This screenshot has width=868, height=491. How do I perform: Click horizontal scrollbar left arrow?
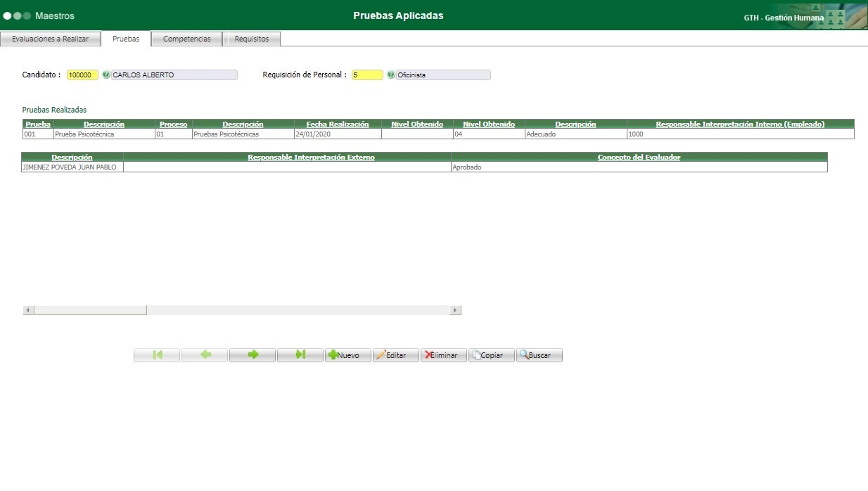pos(28,310)
